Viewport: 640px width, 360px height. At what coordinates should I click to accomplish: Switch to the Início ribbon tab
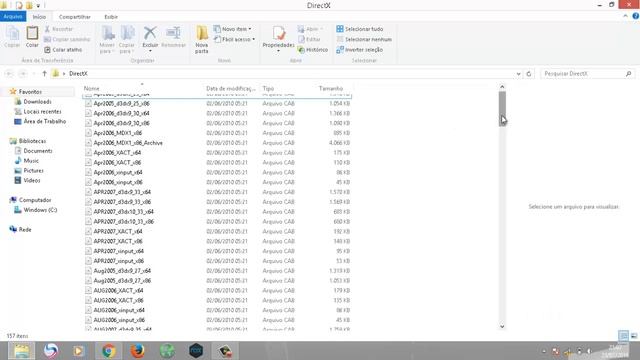point(39,17)
